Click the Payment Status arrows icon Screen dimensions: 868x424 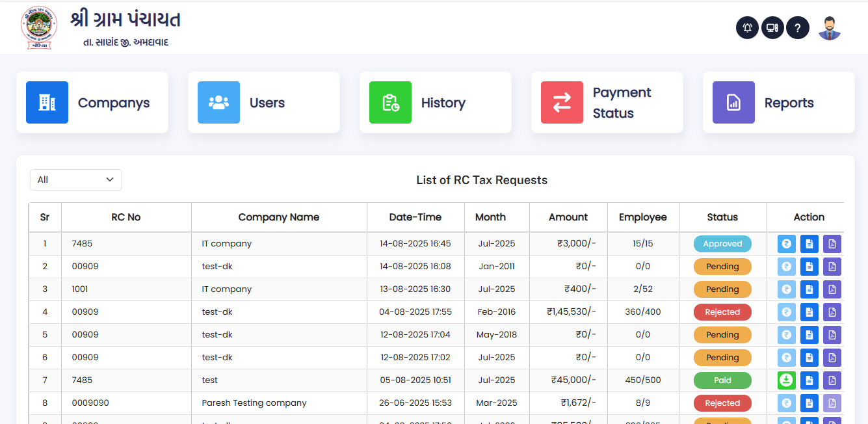coord(562,102)
